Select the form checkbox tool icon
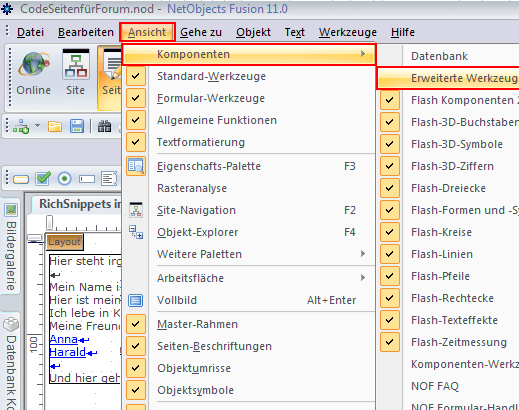Image resolution: width=519 pixels, height=410 pixels. coord(43,179)
